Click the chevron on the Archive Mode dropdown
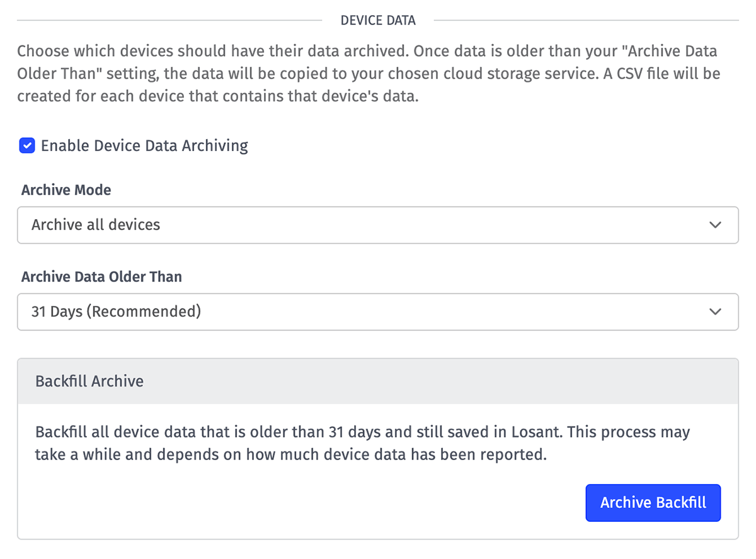The image size is (756, 559). click(716, 225)
